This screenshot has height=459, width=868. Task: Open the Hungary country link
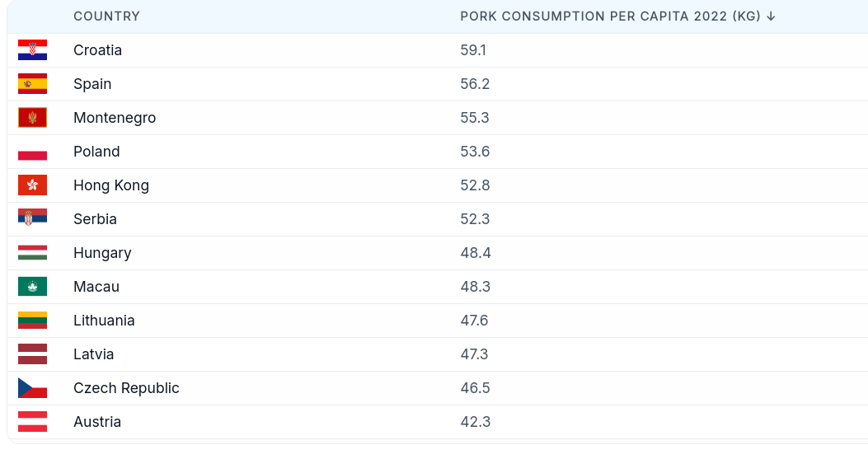point(102,253)
